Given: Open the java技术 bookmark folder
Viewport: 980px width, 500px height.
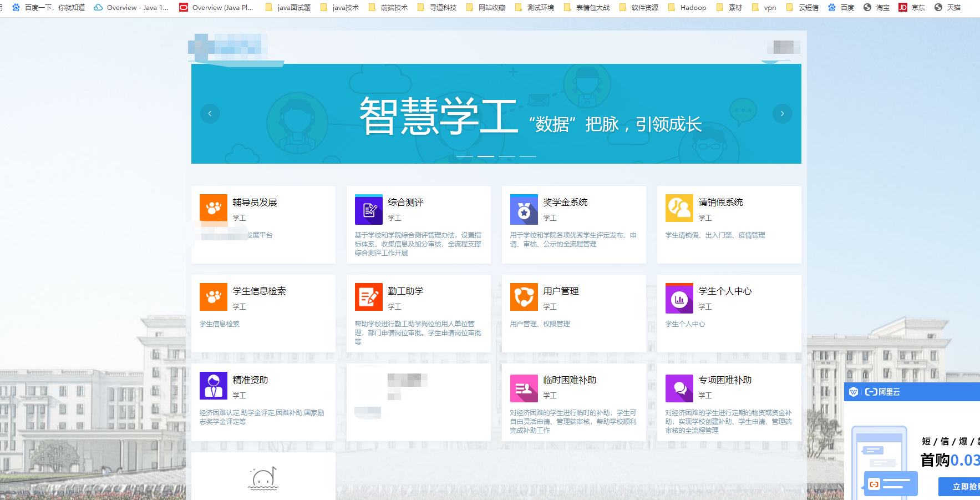Looking at the screenshot, I should (339, 7).
